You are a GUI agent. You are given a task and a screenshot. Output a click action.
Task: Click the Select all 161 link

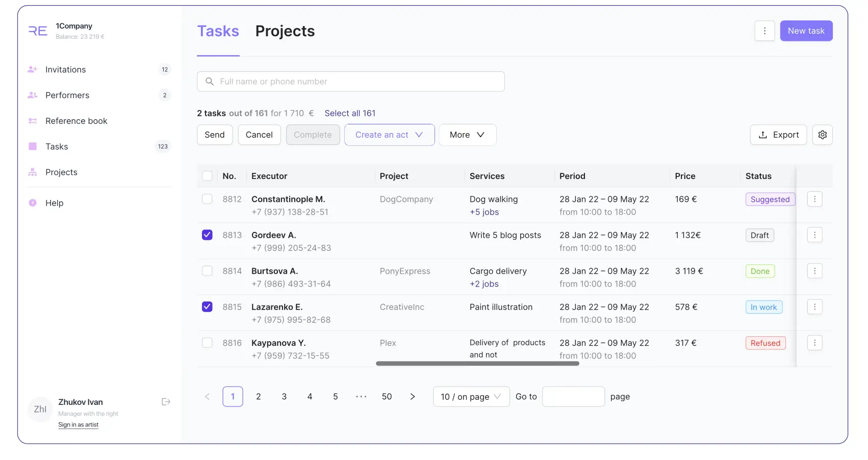click(x=350, y=113)
